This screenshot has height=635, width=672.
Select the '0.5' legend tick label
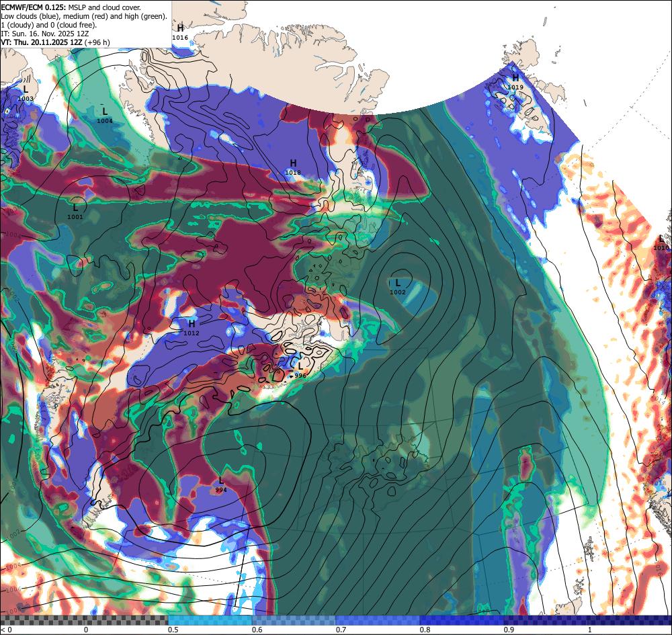(173, 630)
